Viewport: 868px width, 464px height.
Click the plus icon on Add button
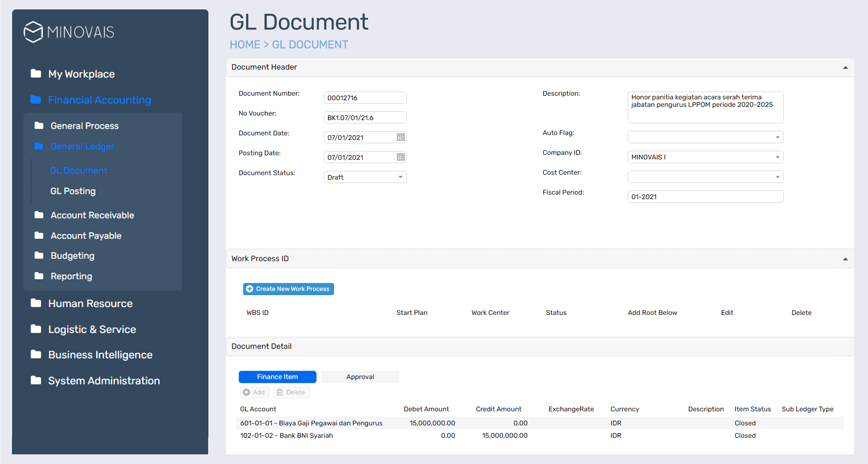pyautogui.click(x=247, y=392)
